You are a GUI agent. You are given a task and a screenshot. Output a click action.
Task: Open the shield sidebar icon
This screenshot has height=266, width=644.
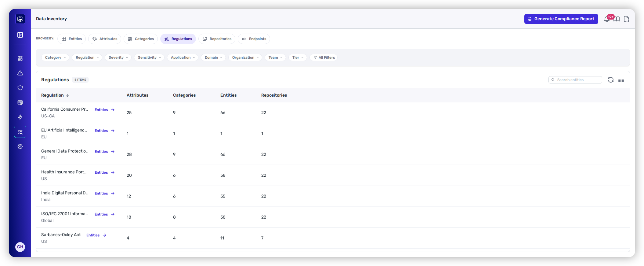coord(20,88)
